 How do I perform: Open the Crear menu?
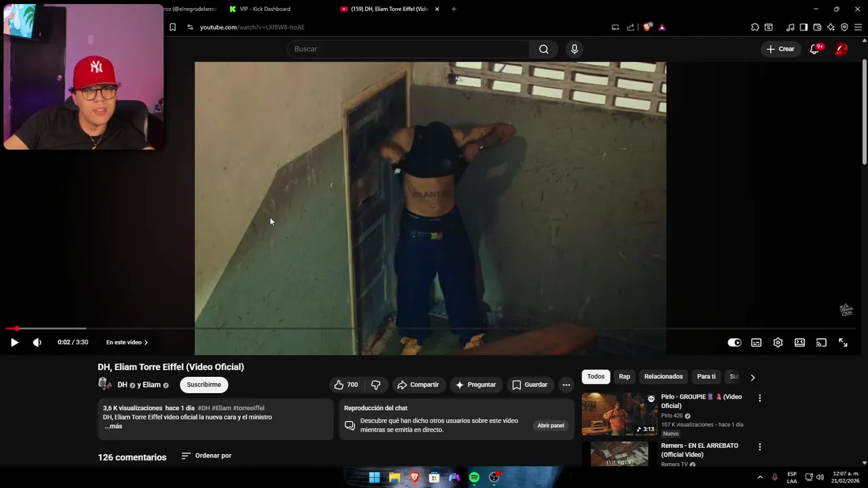(781, 49)
